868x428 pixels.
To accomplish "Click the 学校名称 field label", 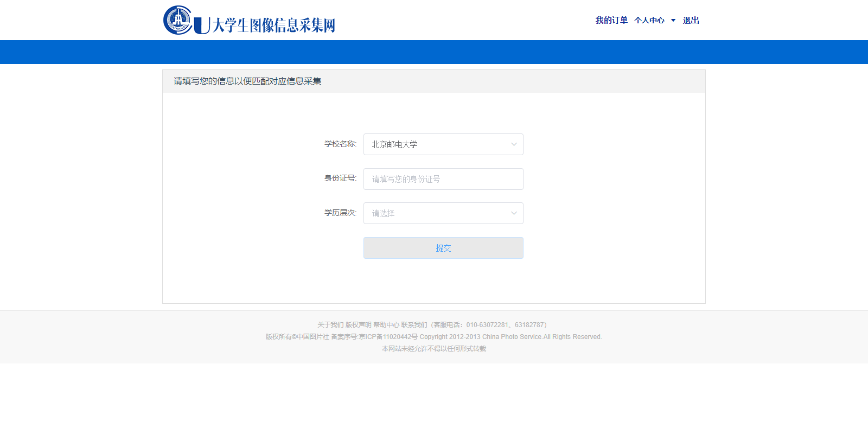I will [x=340, y=144].
